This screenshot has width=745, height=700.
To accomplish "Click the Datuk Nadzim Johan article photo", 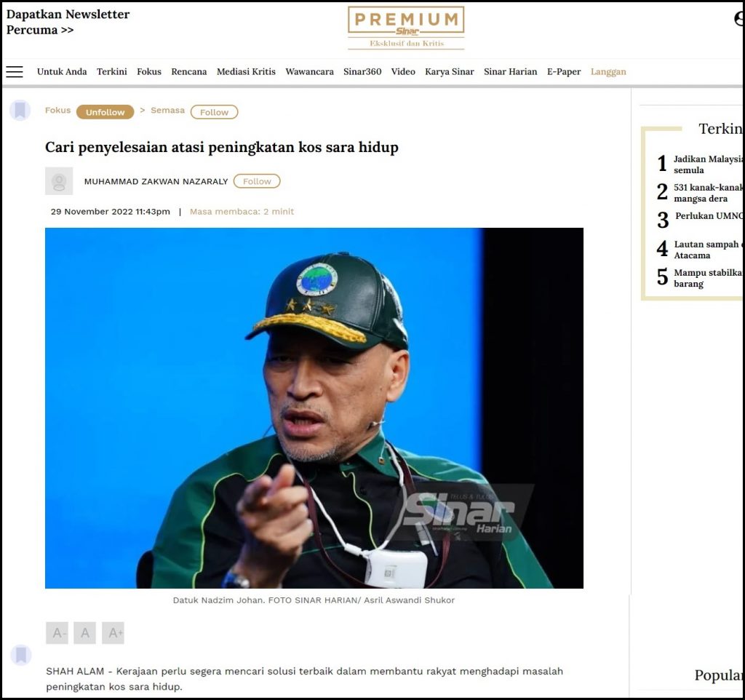I will pyautogui.click(x=314, y=408).
